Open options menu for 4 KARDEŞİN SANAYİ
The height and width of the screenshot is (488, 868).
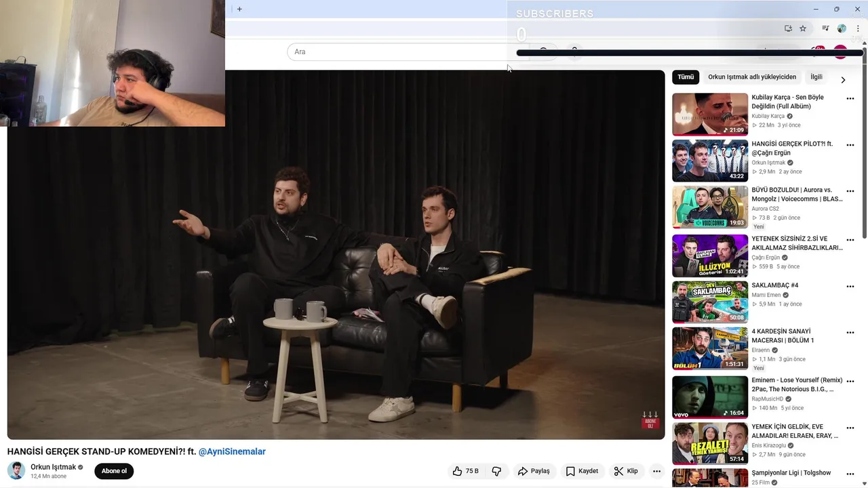pos(850,333)
